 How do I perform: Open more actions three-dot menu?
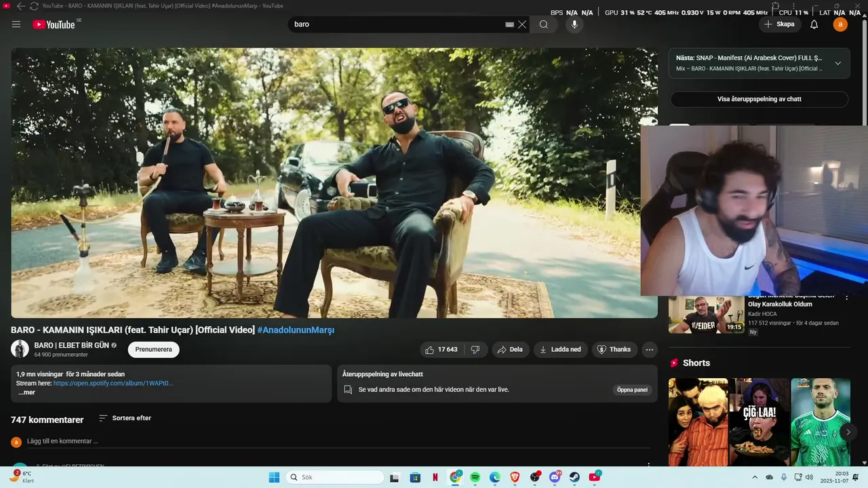click(x=650, y=350)
